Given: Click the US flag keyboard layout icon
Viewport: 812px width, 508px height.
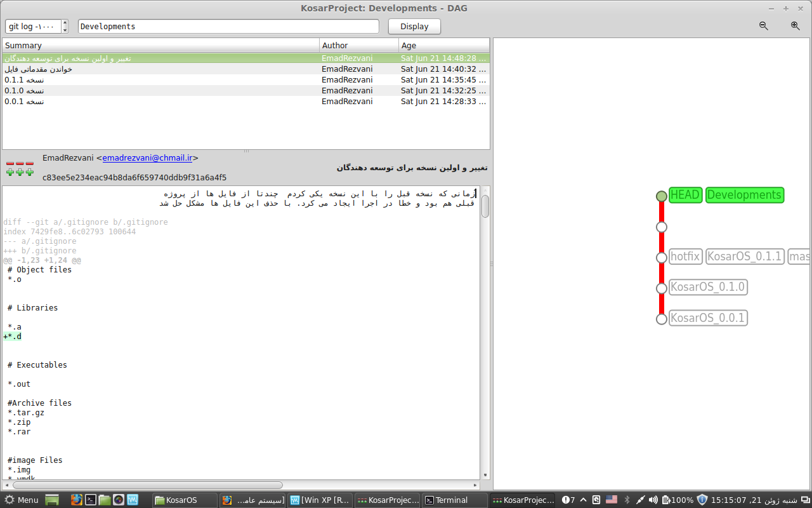Looking at the screenshot, I should [x=612, y=500].
